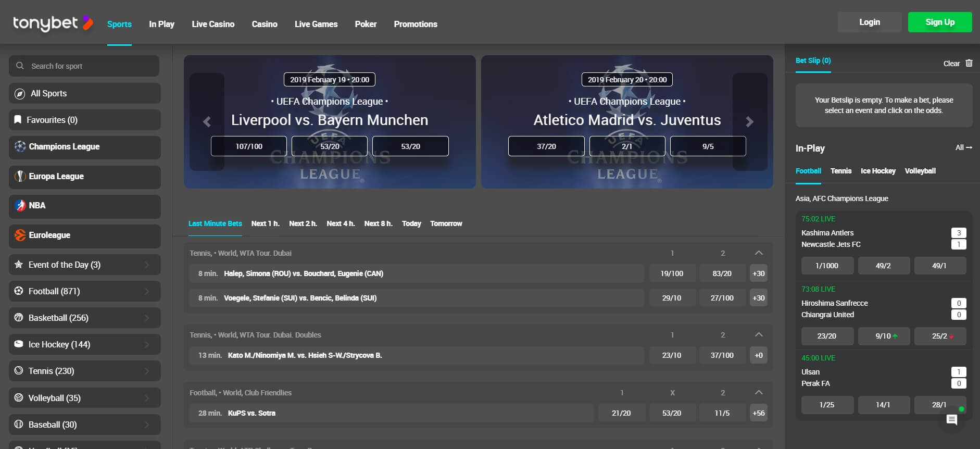Open the Casino menu item

(x=265, y=24)
